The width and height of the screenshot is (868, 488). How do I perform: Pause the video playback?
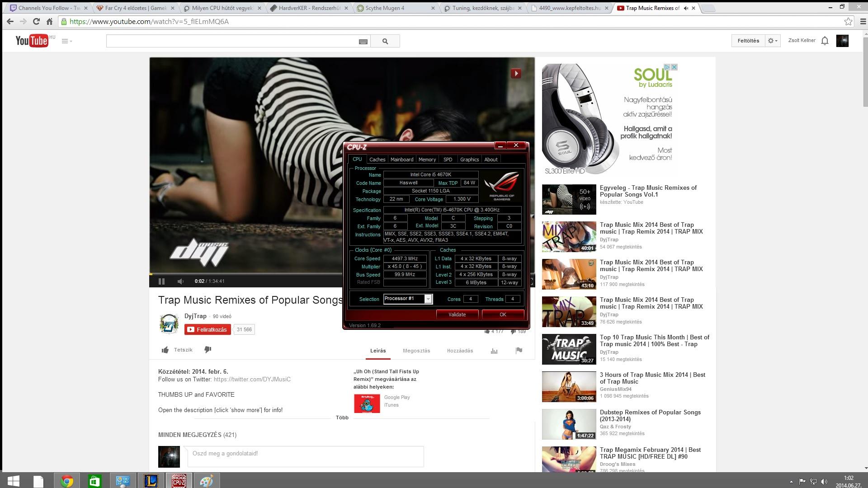(x=161, y=281)
